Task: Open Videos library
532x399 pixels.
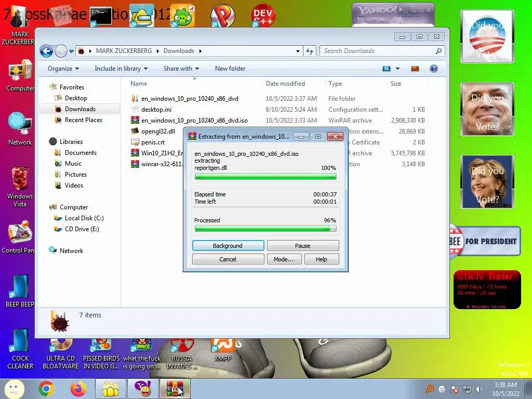Action: pyautogui.click(x=74, y=185)
